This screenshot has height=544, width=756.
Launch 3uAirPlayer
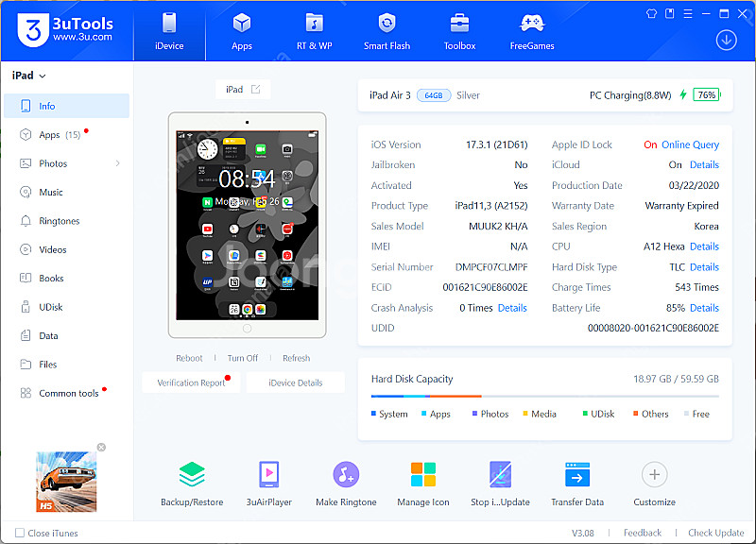click(x=269, y=484)
